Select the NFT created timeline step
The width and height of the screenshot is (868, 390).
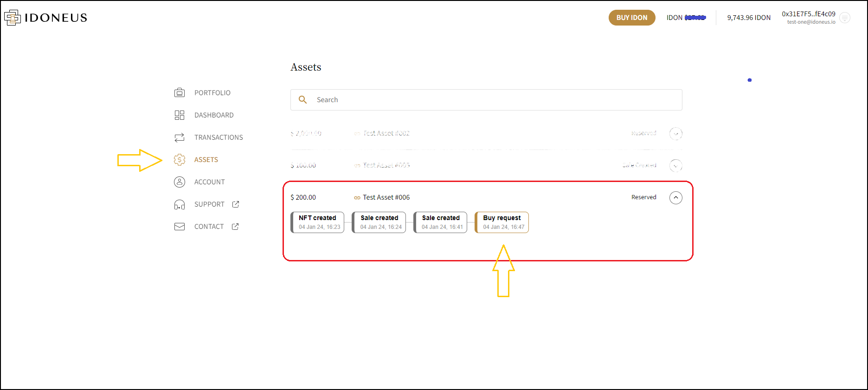click(318, 222)
